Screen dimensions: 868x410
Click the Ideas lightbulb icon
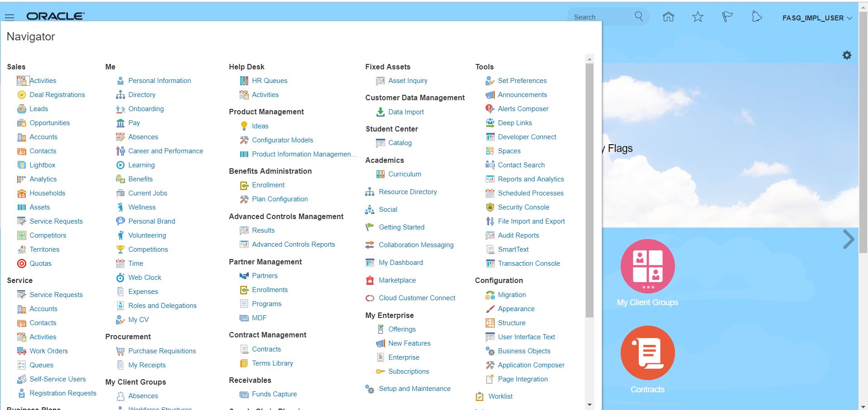(244, 126)
